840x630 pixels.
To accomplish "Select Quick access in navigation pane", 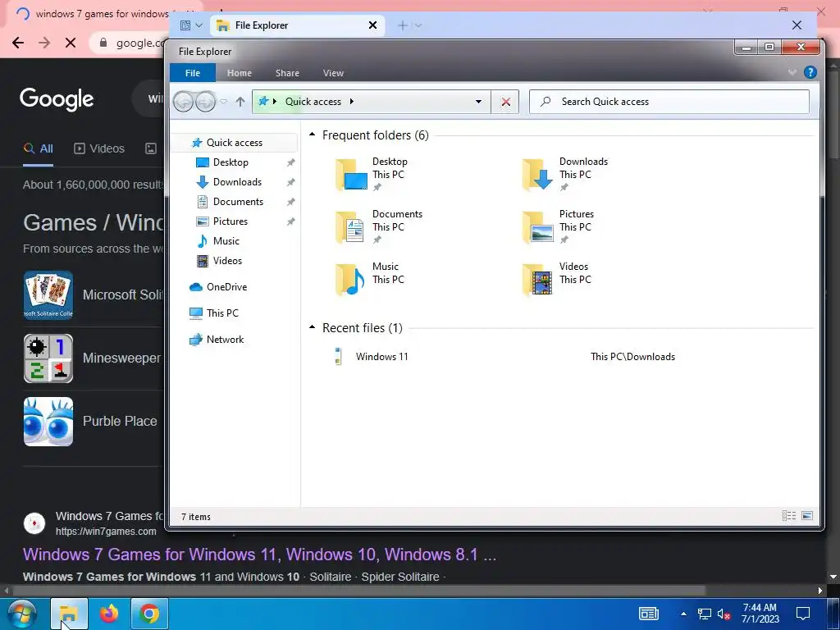I will (234, 143).
